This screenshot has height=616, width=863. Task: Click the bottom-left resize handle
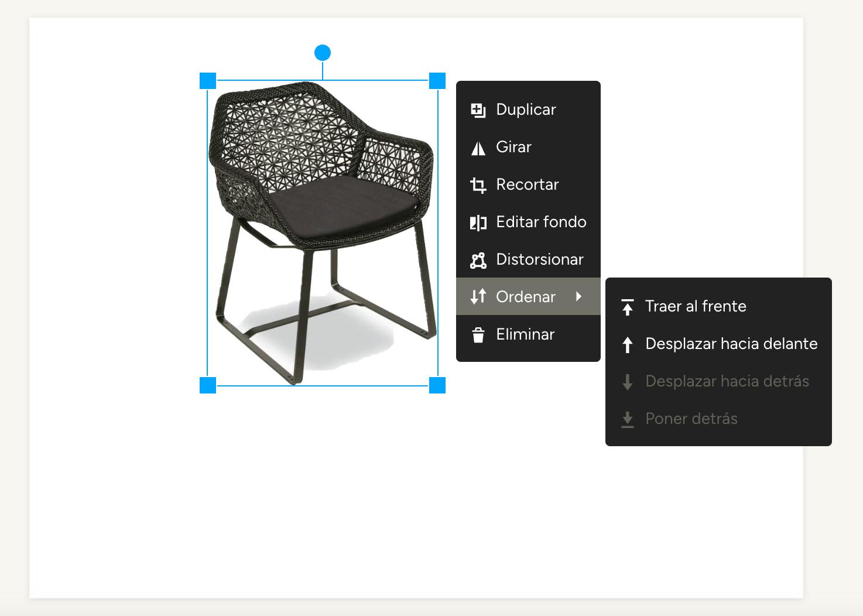point(208,385)
